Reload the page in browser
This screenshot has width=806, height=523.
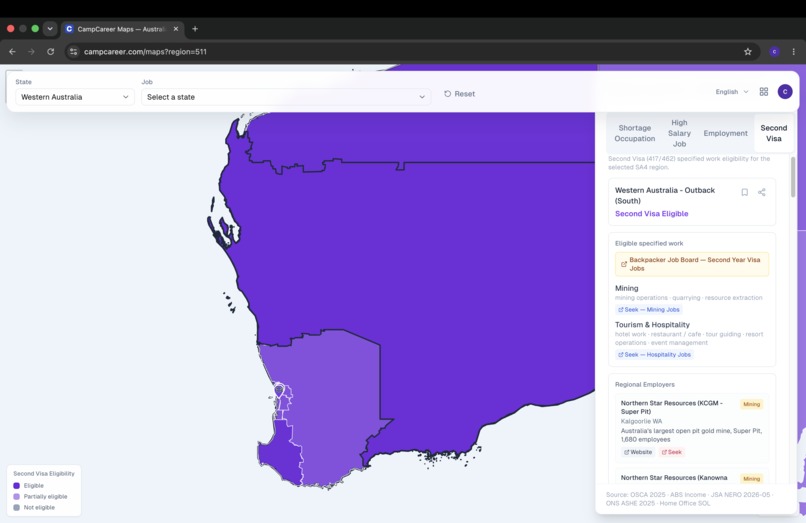(x=50, y=51)
